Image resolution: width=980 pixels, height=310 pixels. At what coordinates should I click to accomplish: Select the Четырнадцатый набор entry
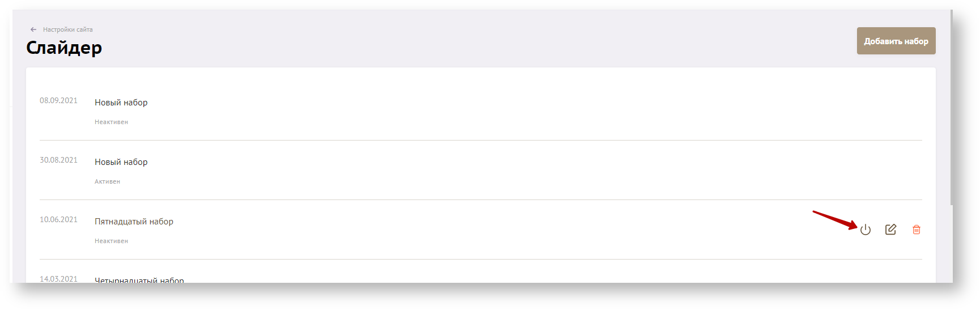click(x=139, y=280)
